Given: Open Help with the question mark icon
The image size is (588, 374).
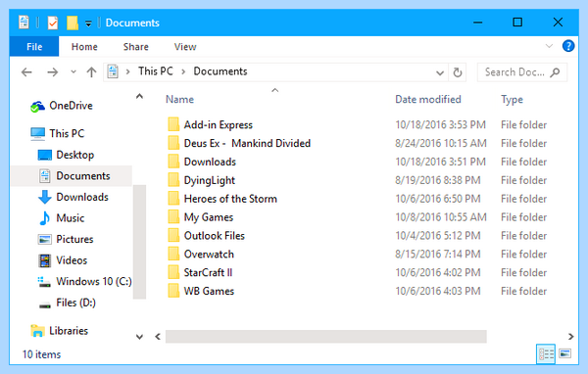Looking at the screenshot, I should (x=568, y=46).
